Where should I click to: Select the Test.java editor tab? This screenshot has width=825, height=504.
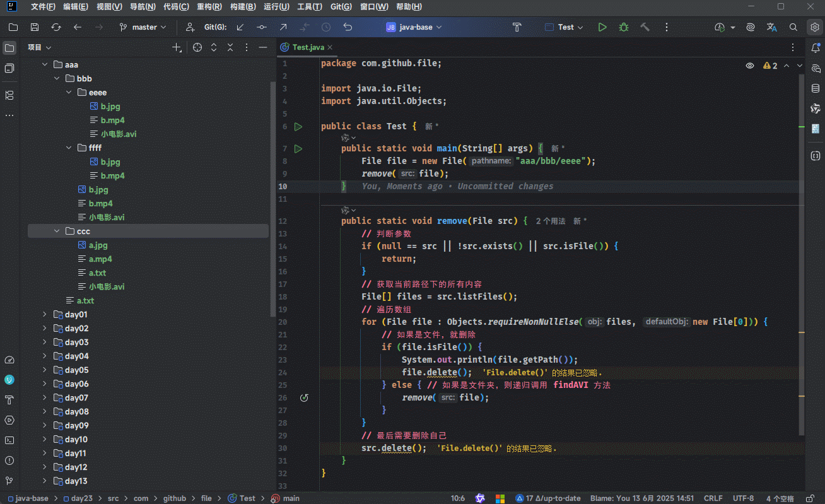click(x=308, y=47)
